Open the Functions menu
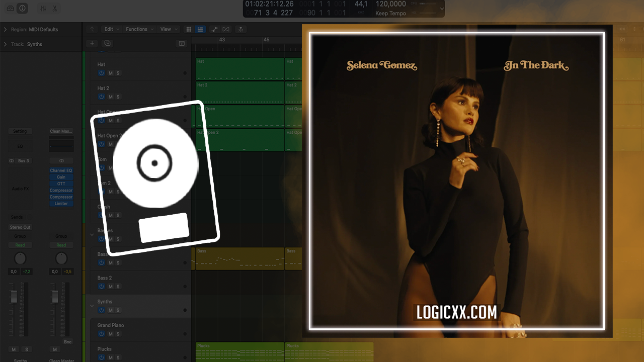The width and height of the screenshot is (644, 362). [138, 29]
